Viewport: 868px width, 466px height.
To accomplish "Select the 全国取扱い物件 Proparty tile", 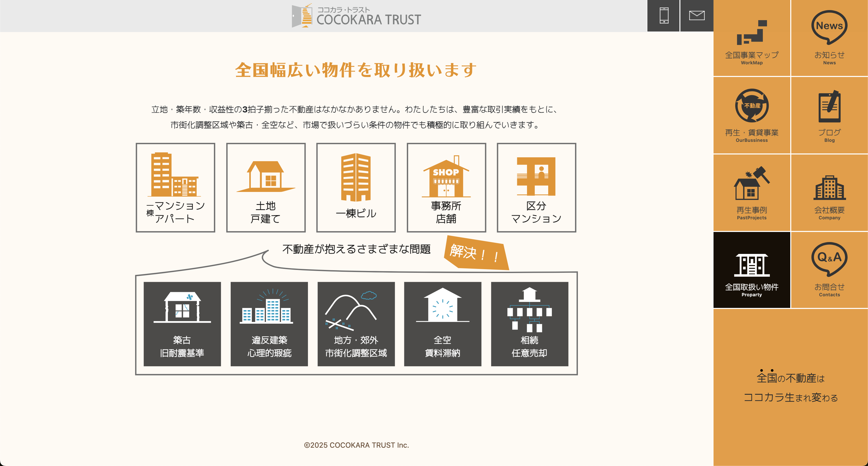I will 751,270.
